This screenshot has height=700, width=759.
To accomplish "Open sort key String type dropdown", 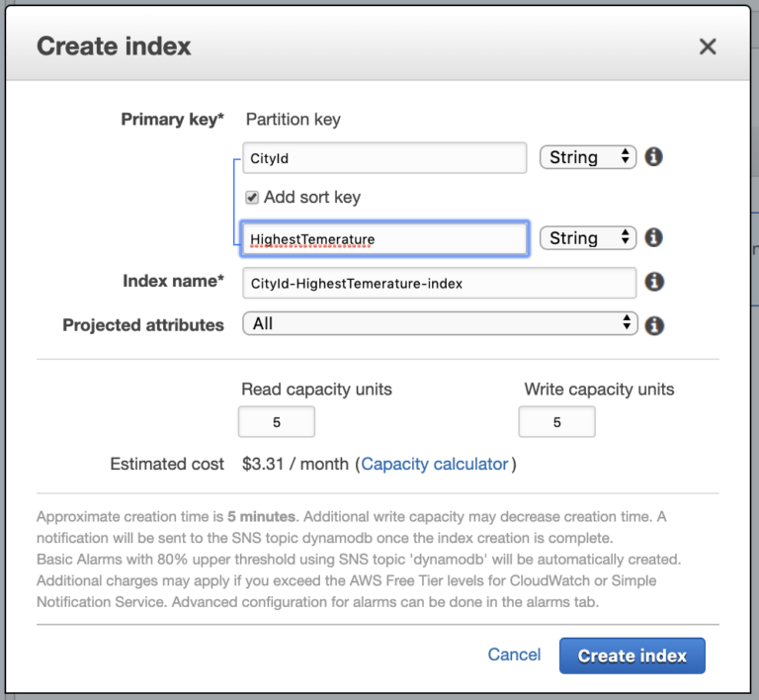I will point(587,238).
